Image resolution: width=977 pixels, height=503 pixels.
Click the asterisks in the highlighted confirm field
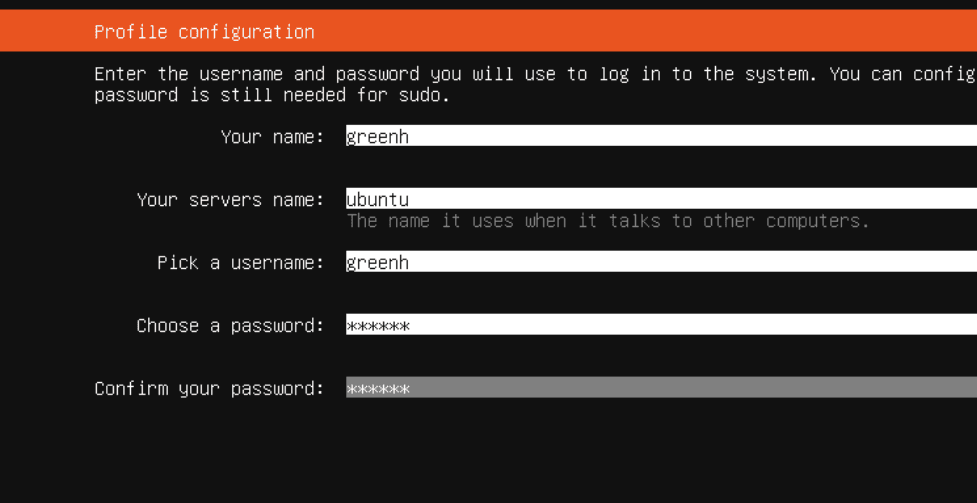378,389
